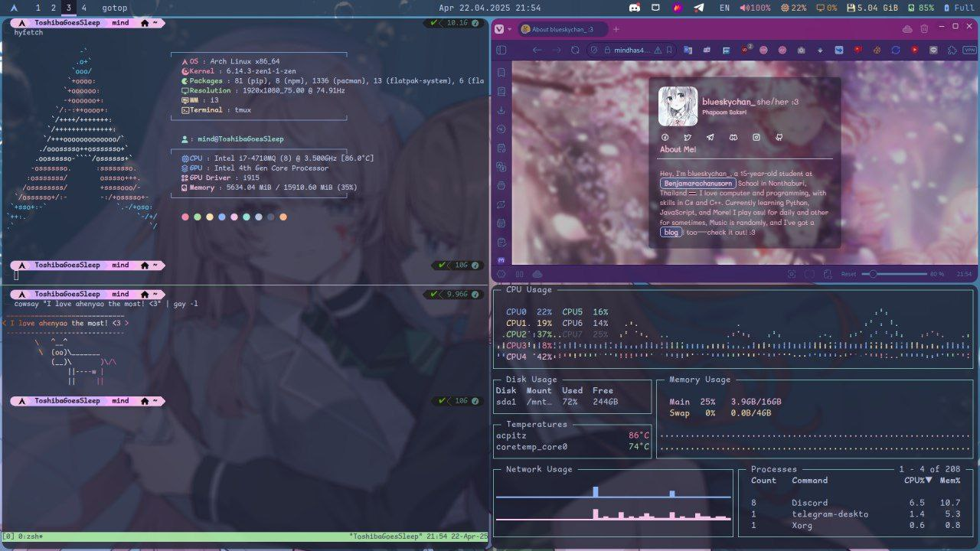Click the volume 100% indicator
Image resolution: width=980 pixels, height=551 pixels.
coord(756,8)
